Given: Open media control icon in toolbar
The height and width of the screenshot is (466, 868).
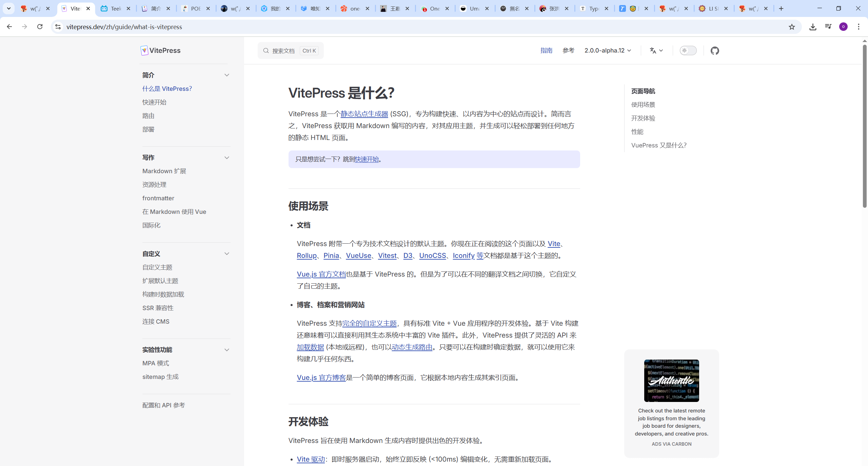Looking at the screenshot, I should tap(828, 26).
